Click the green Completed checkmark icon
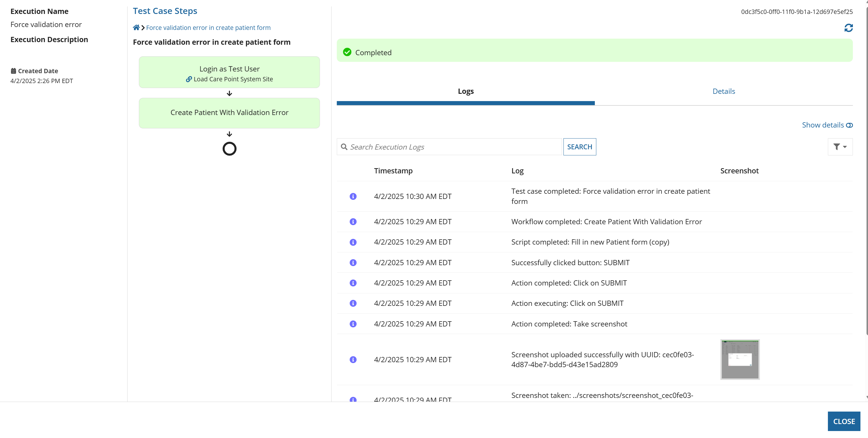 (x=347, y=52)
